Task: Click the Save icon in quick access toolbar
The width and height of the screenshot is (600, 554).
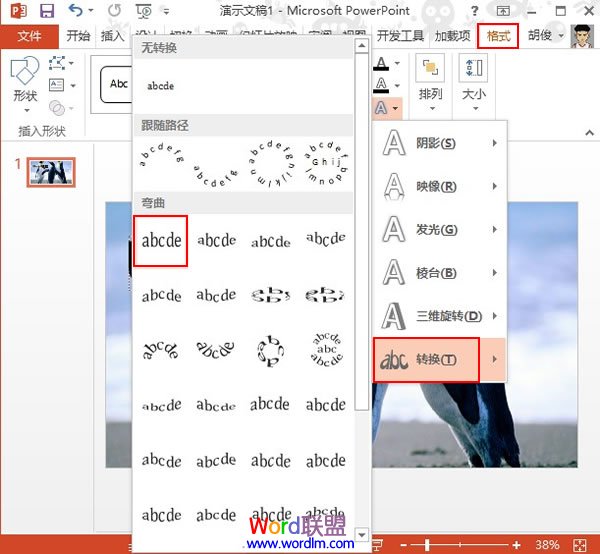Action: coord(47,10)
